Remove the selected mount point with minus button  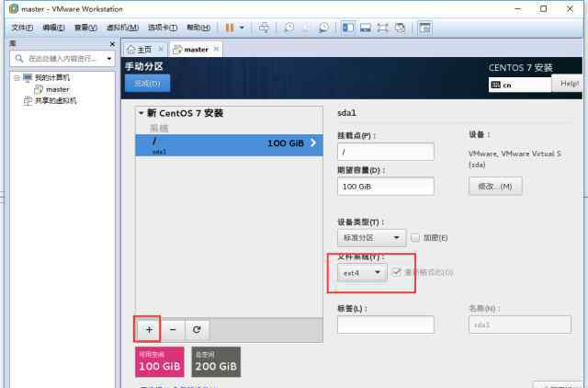(173, 330)
